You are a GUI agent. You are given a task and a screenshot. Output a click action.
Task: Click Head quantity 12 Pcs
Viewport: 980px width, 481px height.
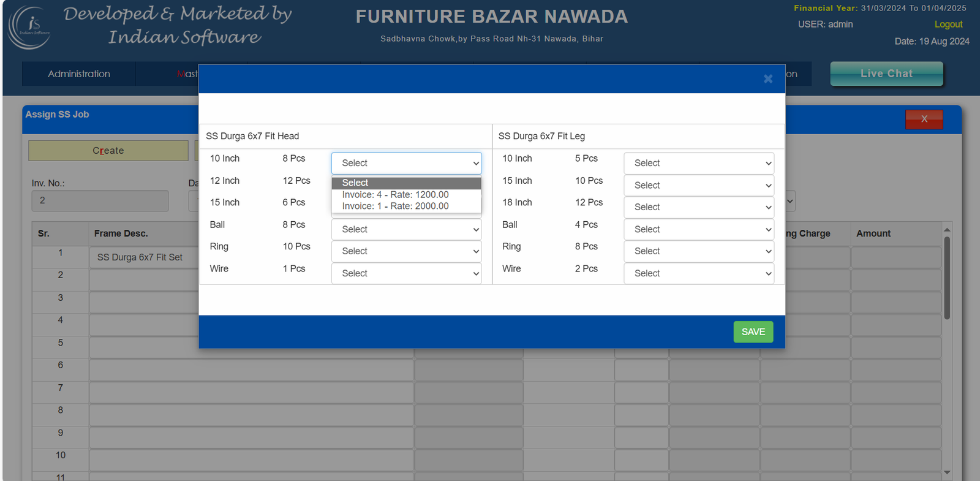(296, 181)
